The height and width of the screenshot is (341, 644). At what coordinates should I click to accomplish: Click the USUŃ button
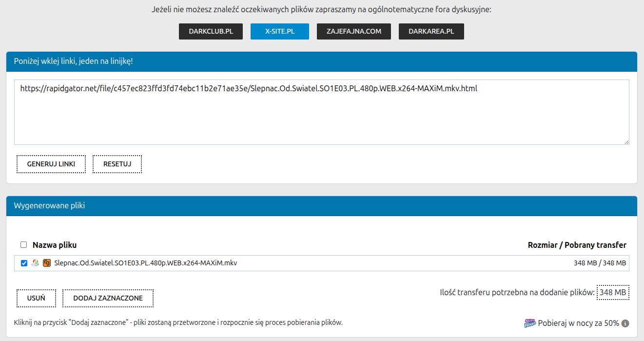(36, 298)
